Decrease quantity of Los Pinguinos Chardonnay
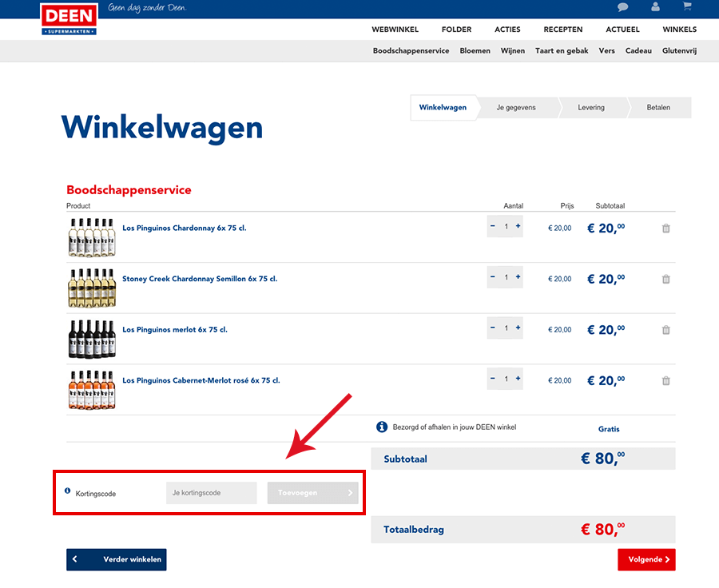 point(493,226)
